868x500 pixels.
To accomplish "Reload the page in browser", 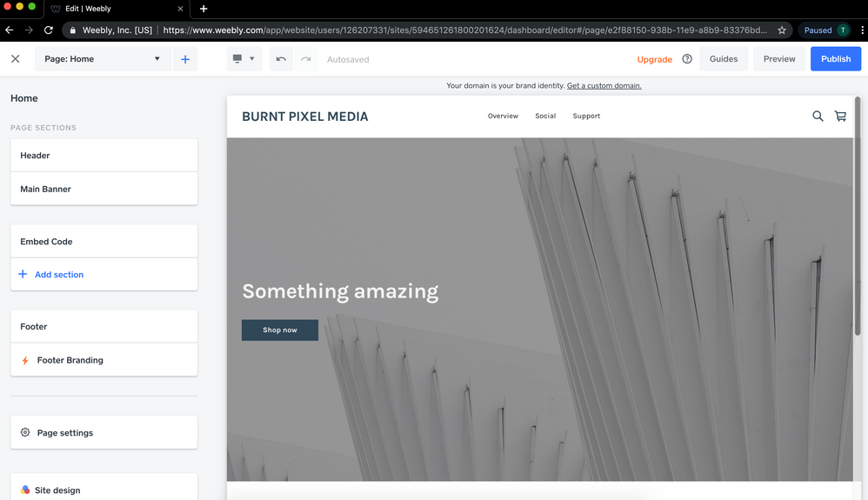I will [49, 30].
